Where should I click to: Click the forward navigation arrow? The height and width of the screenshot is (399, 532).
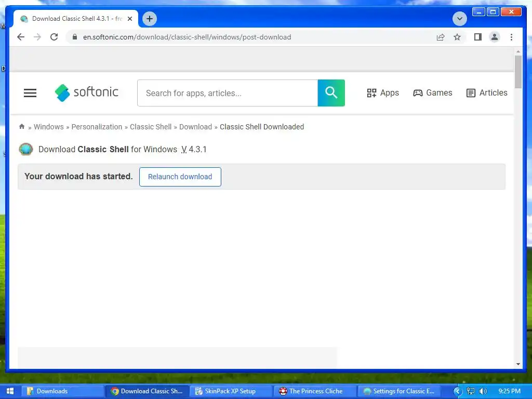tap(37, 37)
